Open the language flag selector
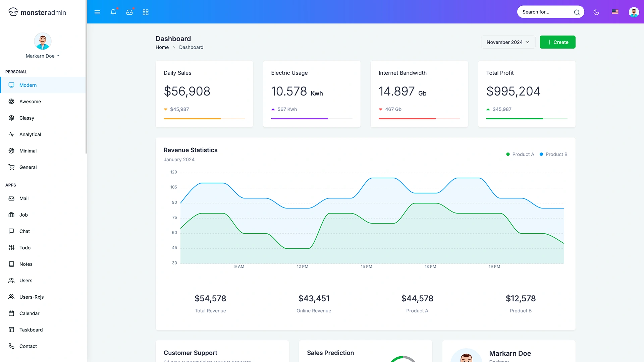The width and height of the screenshot is (644, 362). tap(615, 12)
